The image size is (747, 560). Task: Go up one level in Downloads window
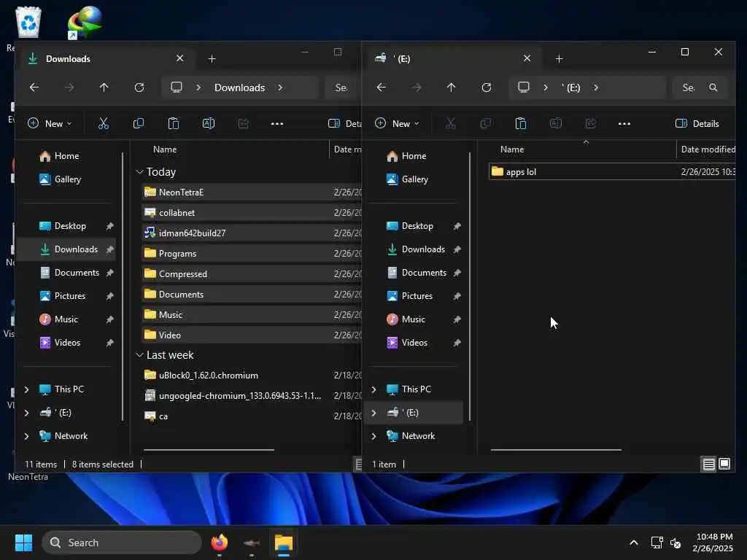coord(104,87)
